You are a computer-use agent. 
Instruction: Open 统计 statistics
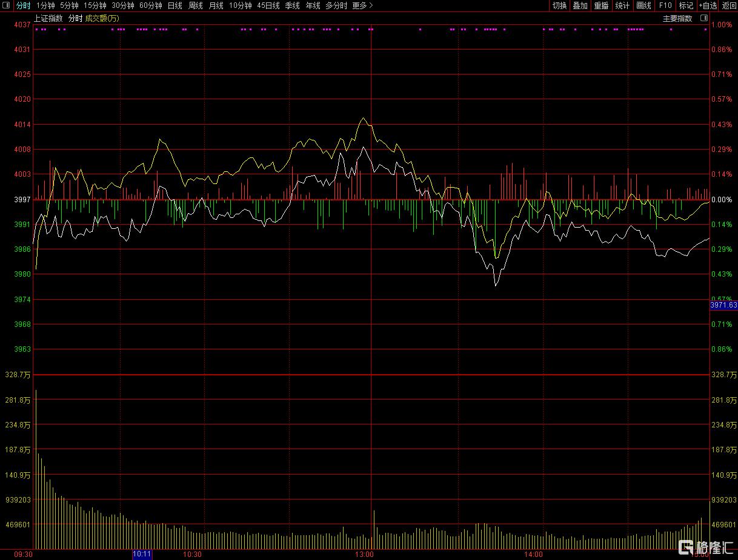point(622,5)
